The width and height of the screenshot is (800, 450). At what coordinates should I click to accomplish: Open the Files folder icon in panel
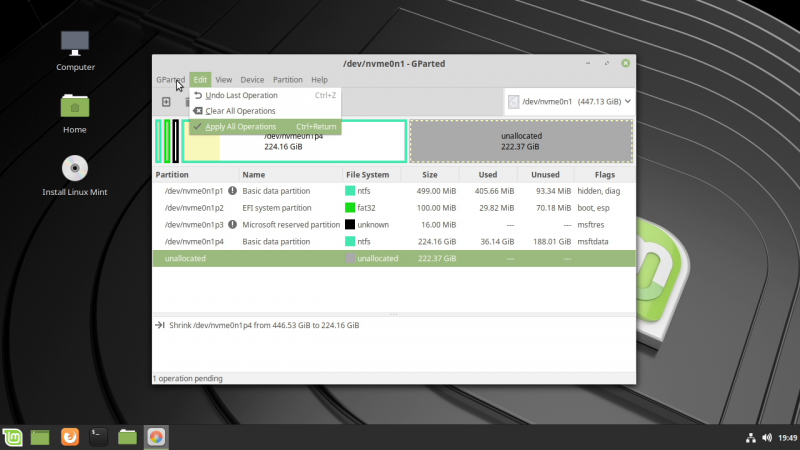(x=127, y=437)
